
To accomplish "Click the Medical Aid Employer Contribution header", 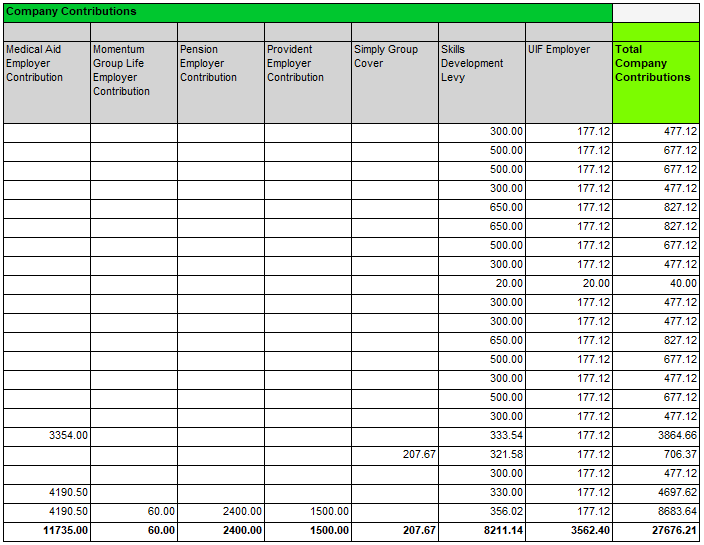I will click(47, 82).
